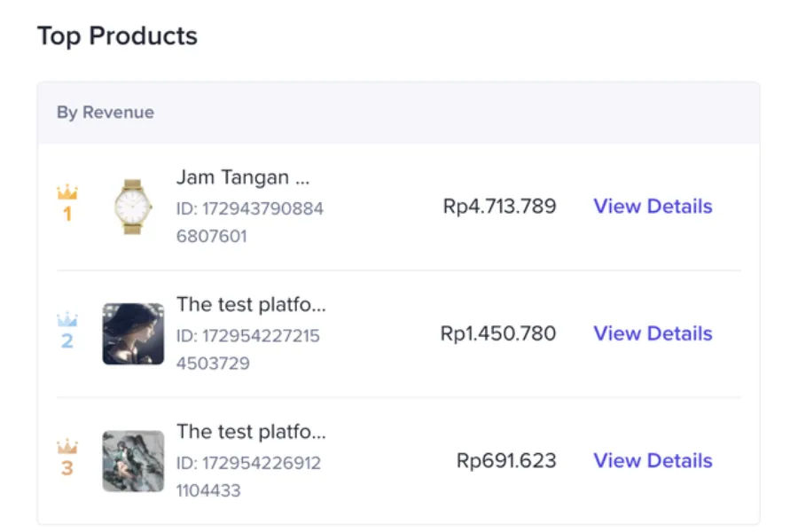
Task: Select the By Revenue header tab
Action: [x=106, y=112]
